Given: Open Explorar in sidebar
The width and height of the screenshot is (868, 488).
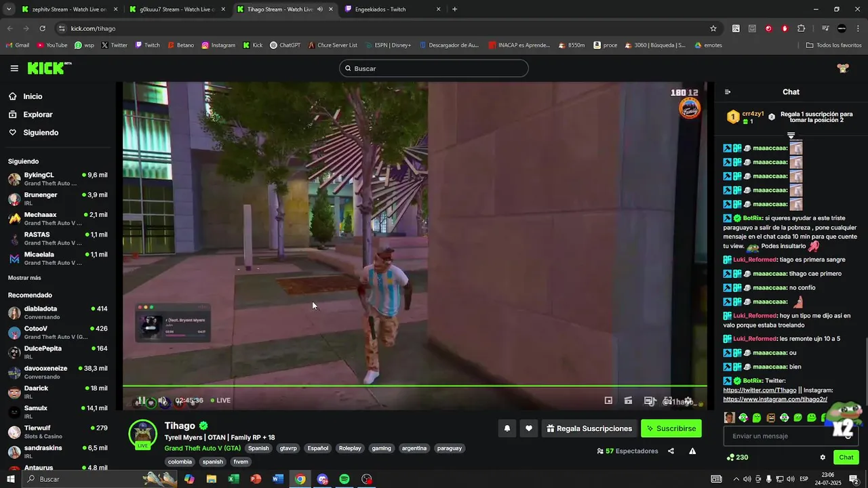Looking at the screenshot, I should pos(37,115).
